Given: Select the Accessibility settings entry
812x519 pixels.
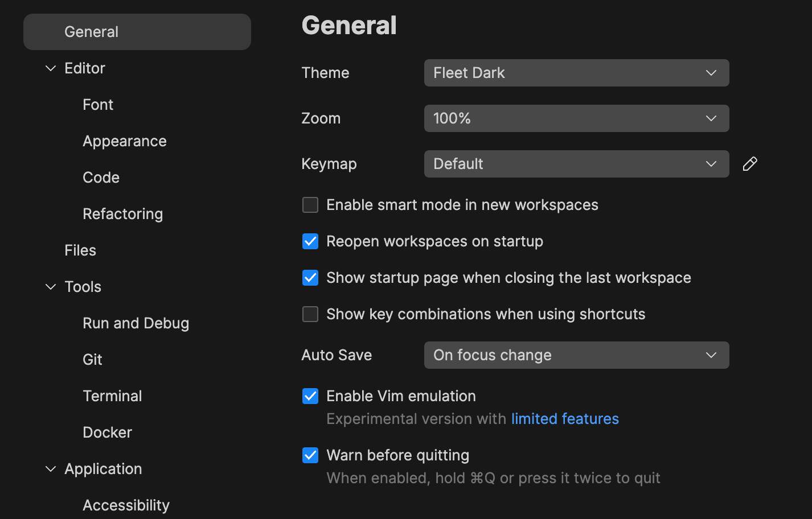Looking at the screenshot, I should [126, 505].
